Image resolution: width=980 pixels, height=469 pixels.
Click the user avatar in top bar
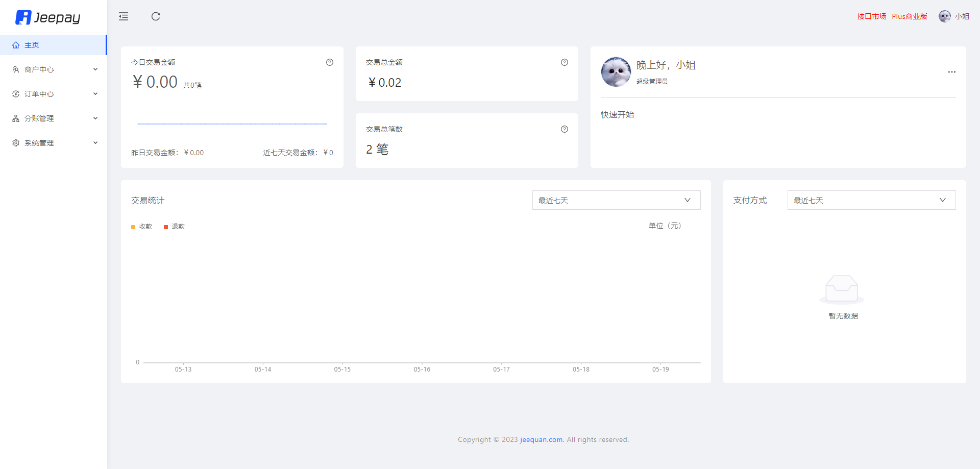944,16
